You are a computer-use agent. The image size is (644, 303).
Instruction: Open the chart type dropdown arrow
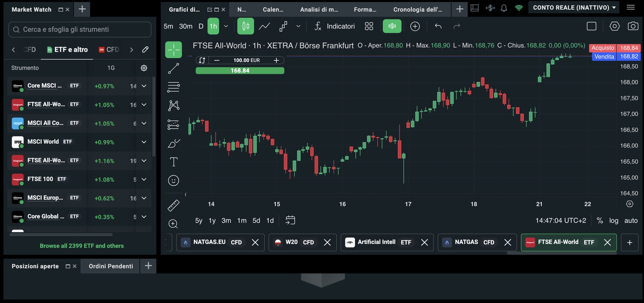click(298, 26)
